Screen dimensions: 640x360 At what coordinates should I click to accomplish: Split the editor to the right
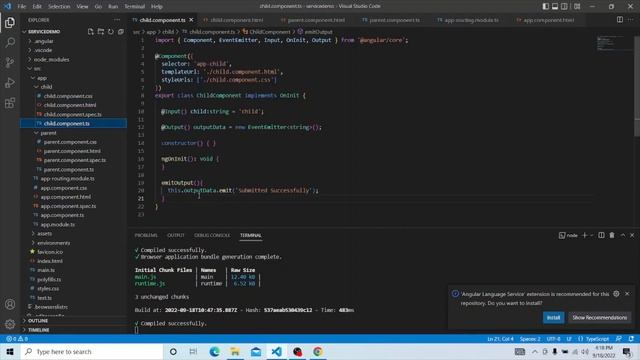620,20
